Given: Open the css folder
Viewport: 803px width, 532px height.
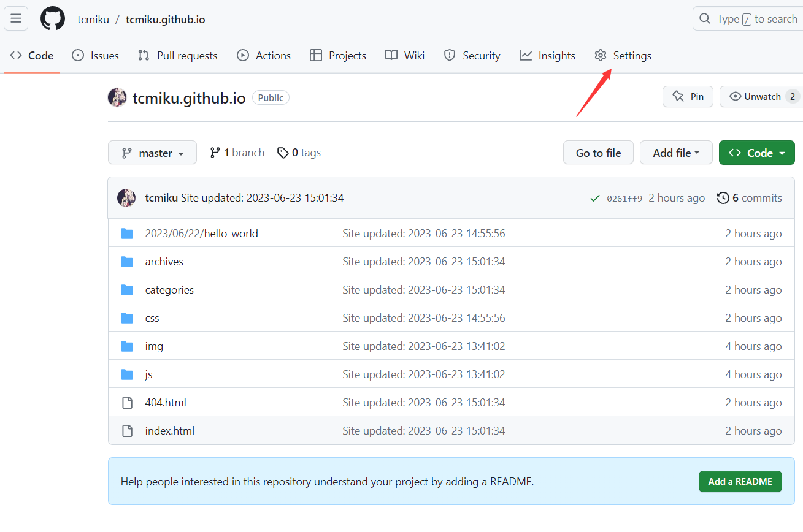Looking at the screenshot, I should coord(152,318).
